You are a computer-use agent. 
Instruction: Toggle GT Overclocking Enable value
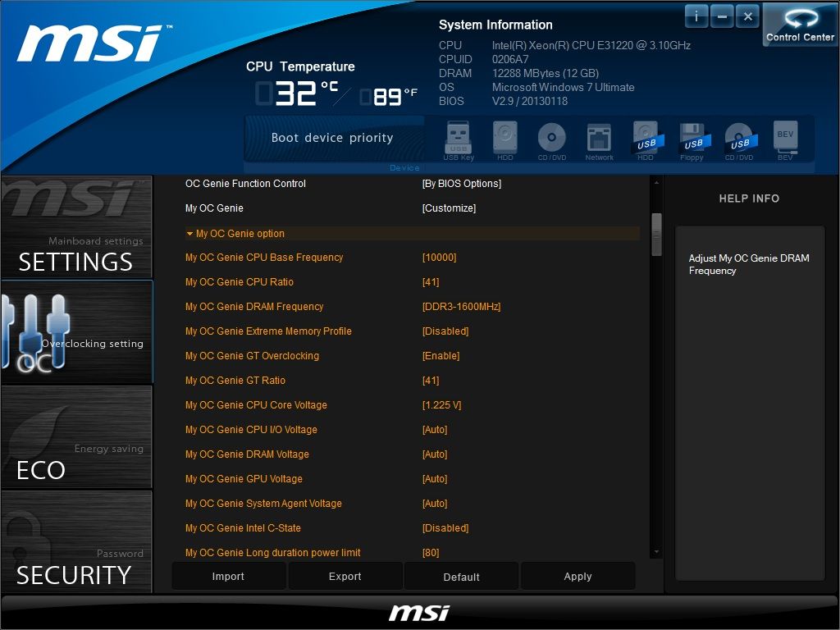pos(441,356)
